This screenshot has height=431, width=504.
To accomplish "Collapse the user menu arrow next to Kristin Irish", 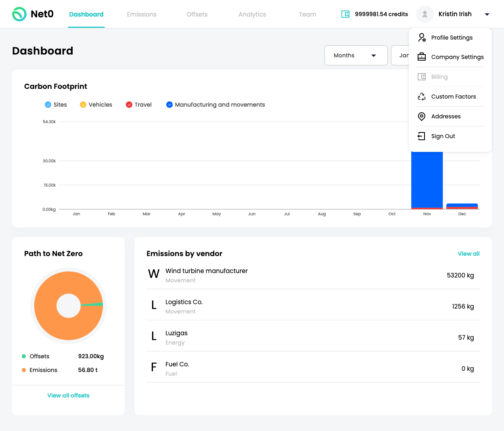I will [487, 15].
